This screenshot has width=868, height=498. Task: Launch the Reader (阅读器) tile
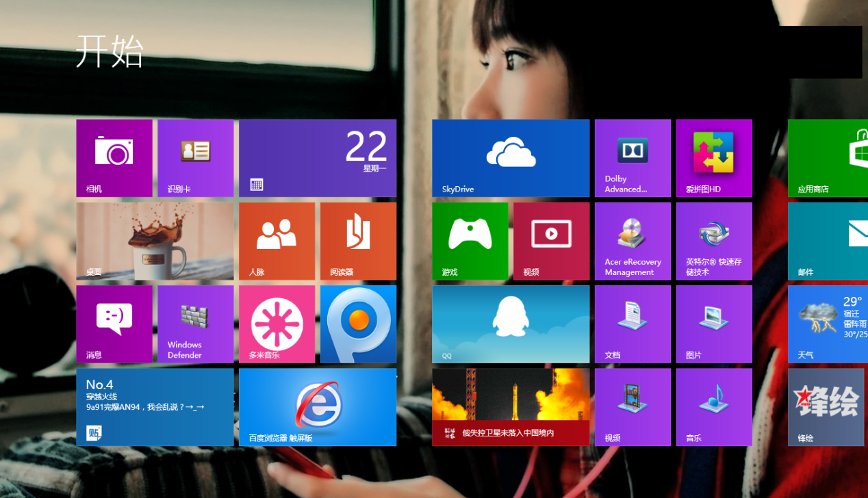[358, 241]
